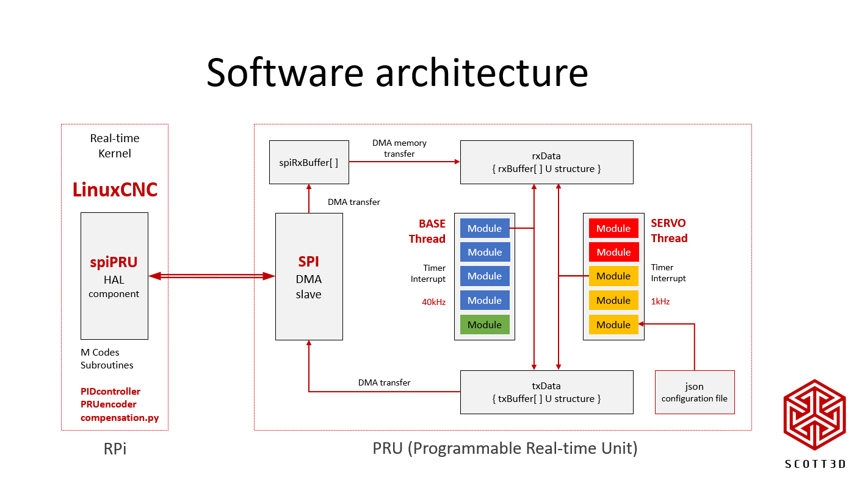Click Timer Interrupt label above 1kHz
This screenshot has width=868, height=488.
tap(668, 273)
